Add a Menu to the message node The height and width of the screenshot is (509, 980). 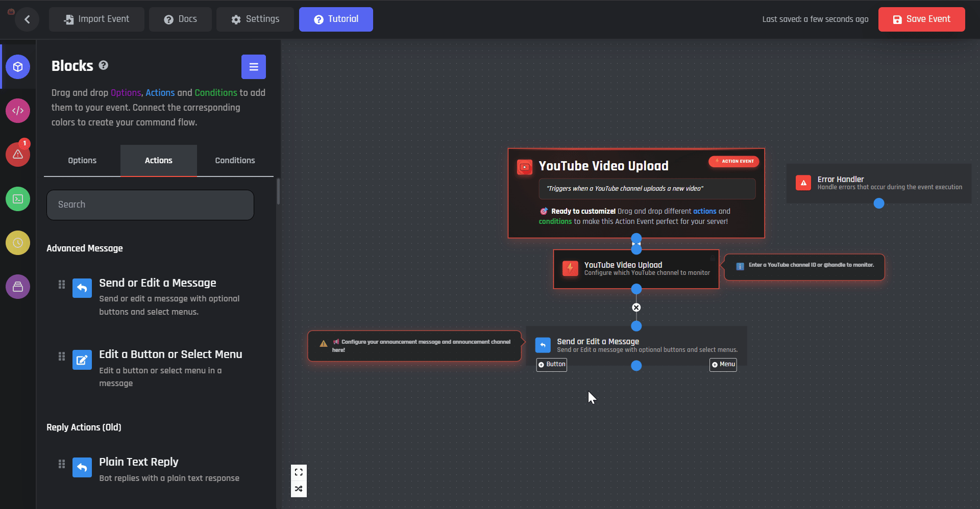pyautogui.click(x=723, y=365)
